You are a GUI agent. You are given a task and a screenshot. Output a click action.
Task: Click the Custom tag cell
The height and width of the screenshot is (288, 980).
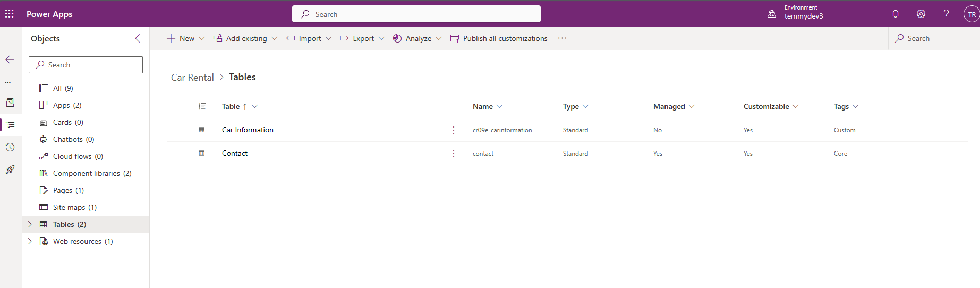click(845, 130)
